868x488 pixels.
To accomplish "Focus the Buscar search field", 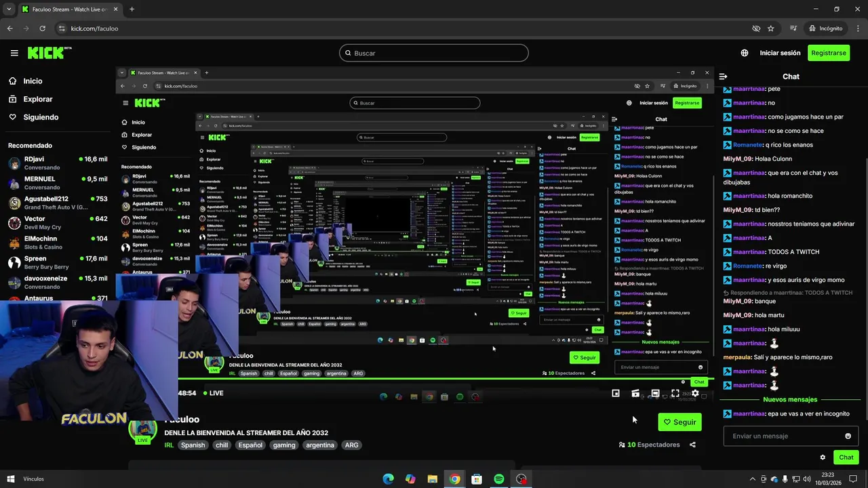I will (434, 53).
